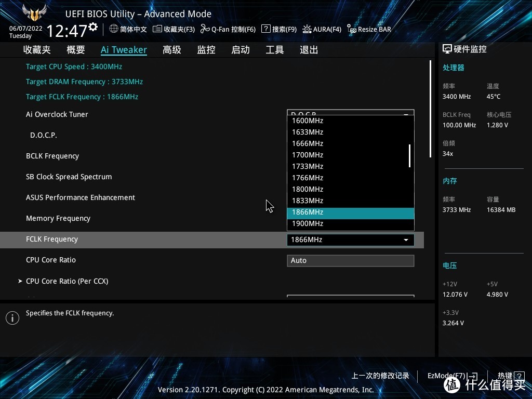The image size is (532, 399).
Task: Click the 16384 MB memory capacity value
Action: (501, 210)
